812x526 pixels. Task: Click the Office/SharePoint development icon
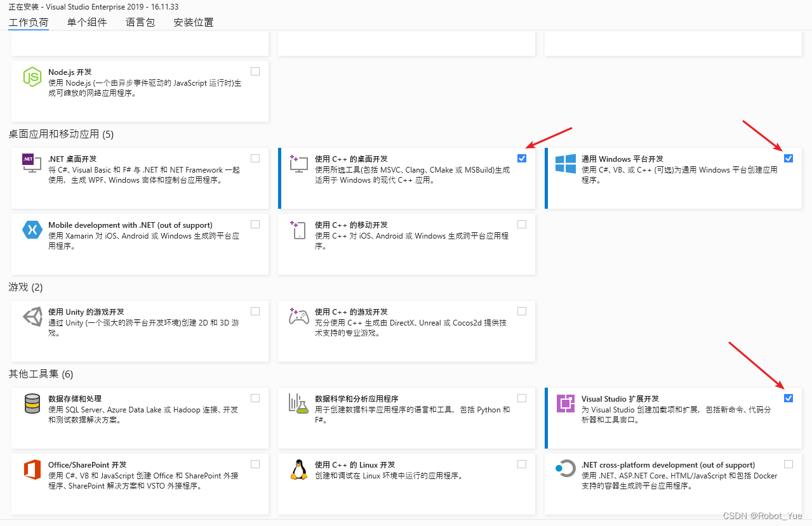pos(32,470)
